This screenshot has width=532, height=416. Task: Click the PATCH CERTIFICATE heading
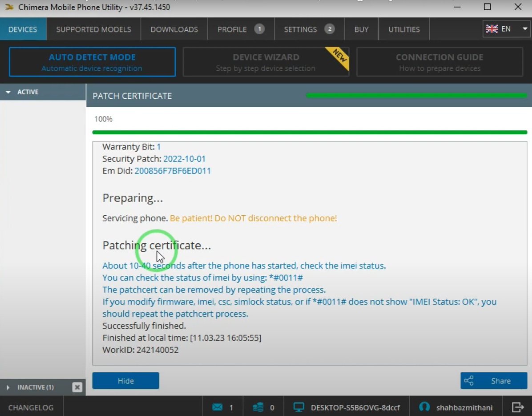tap(132, 96)
